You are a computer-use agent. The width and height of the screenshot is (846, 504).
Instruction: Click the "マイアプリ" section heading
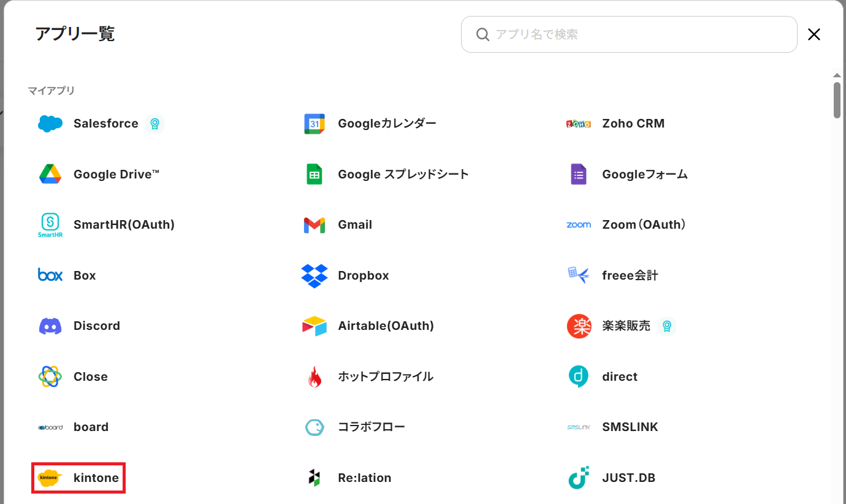pyautogui.click(x=51, y=91)
